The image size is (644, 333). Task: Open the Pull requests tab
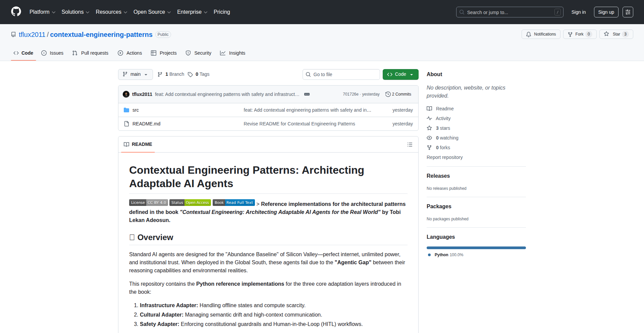91,53
